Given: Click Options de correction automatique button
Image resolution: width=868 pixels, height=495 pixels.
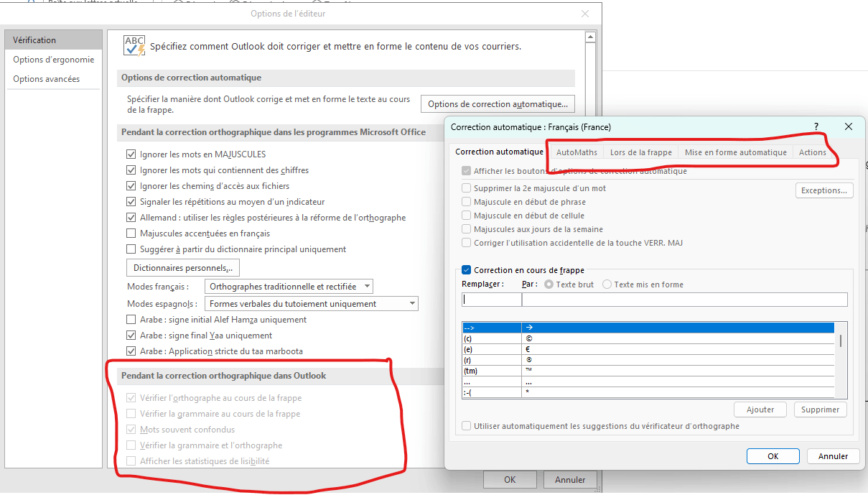Looking at the screenshot, I should (x=498, y=104).
